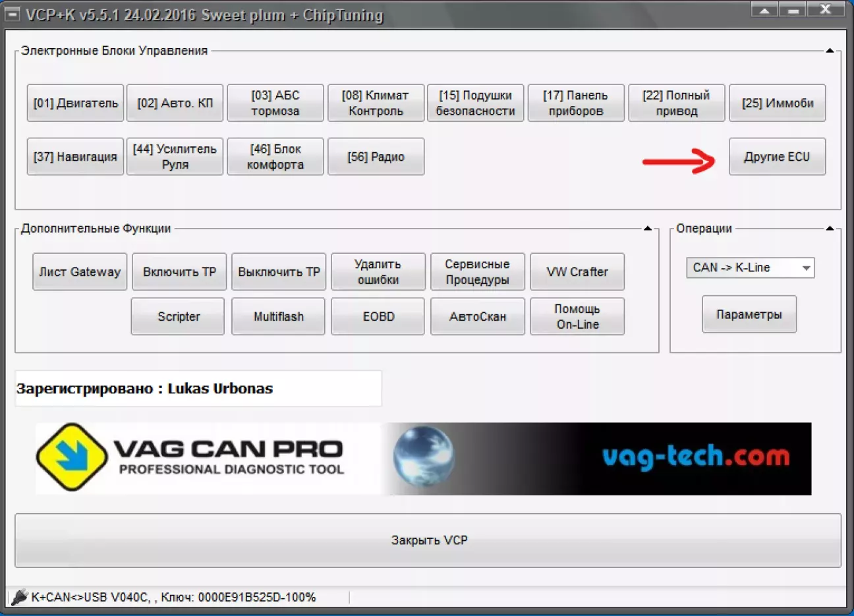Collapse the Дополнительные Функции panel
854x616 pixels.
[x=647, y=229]
